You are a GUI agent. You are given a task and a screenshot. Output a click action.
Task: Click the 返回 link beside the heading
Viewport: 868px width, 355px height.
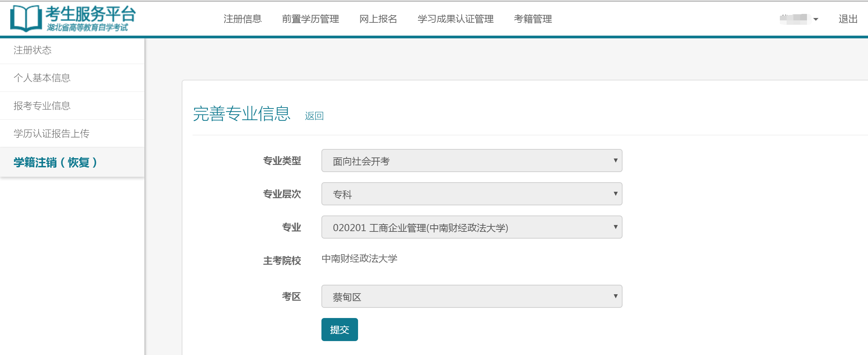click(314, 116)
